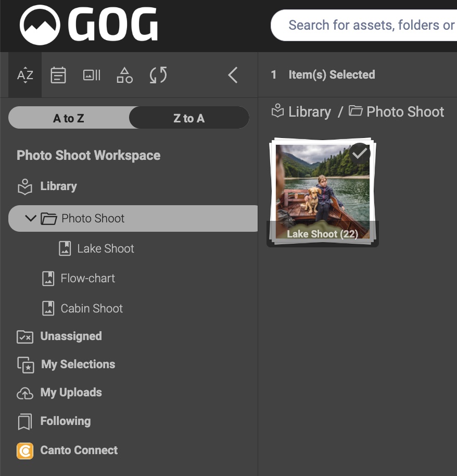This screenshot has width=457, height=476.
Task: Click the rotating arrows sync icon
Action: [158, 75]
